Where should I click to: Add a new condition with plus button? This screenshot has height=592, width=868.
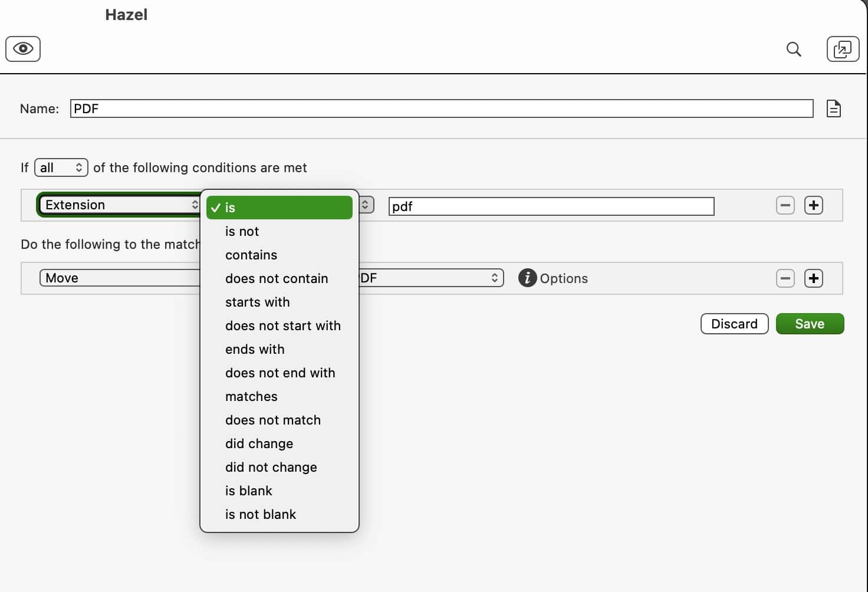click(x=813, y=205)
